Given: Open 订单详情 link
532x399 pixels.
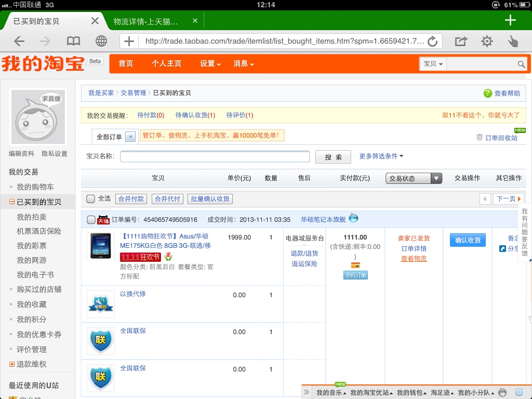Looking at the screenshot, I should (414, 249).
